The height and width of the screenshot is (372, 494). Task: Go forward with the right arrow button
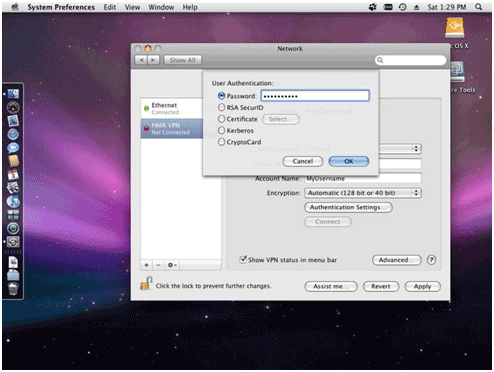[x=153, y=60]
